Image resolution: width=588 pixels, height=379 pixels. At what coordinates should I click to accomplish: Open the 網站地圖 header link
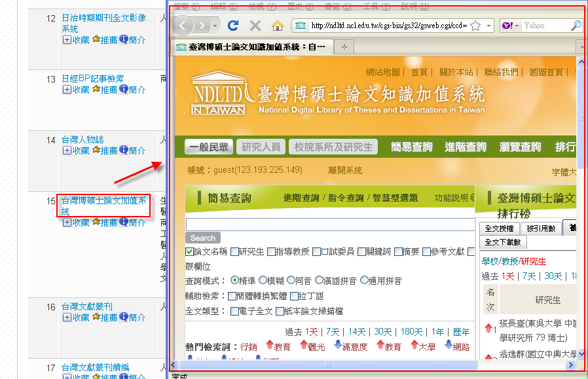[382, 72]
